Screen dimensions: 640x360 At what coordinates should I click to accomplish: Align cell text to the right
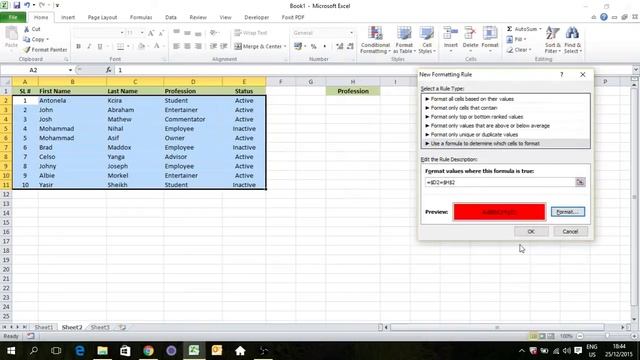198,47
